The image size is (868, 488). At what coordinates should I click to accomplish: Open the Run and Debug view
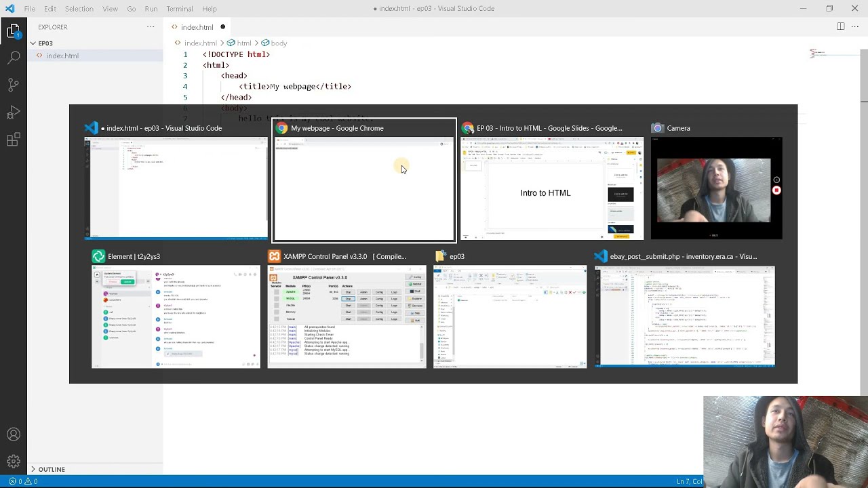14,113
